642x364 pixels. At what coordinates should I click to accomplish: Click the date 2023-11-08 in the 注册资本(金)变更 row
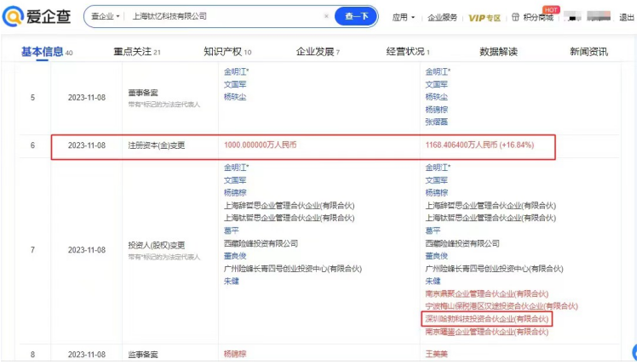point(87,145)
